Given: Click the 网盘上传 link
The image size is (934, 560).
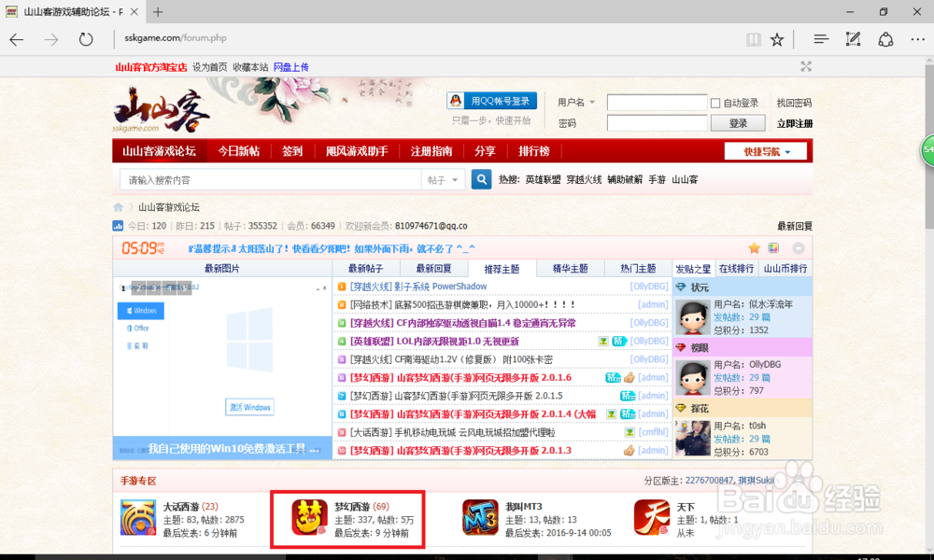Looking at the screenshot, I should click(x=290, y=67).
